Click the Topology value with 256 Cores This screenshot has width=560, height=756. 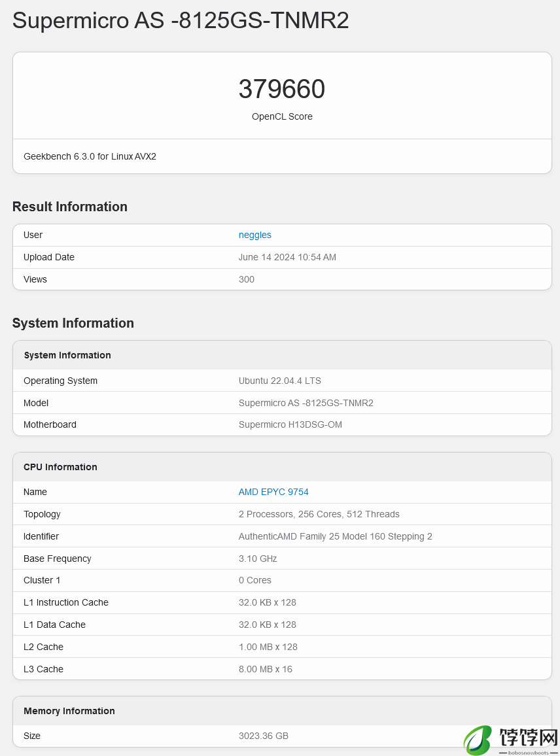coord(319,514)
